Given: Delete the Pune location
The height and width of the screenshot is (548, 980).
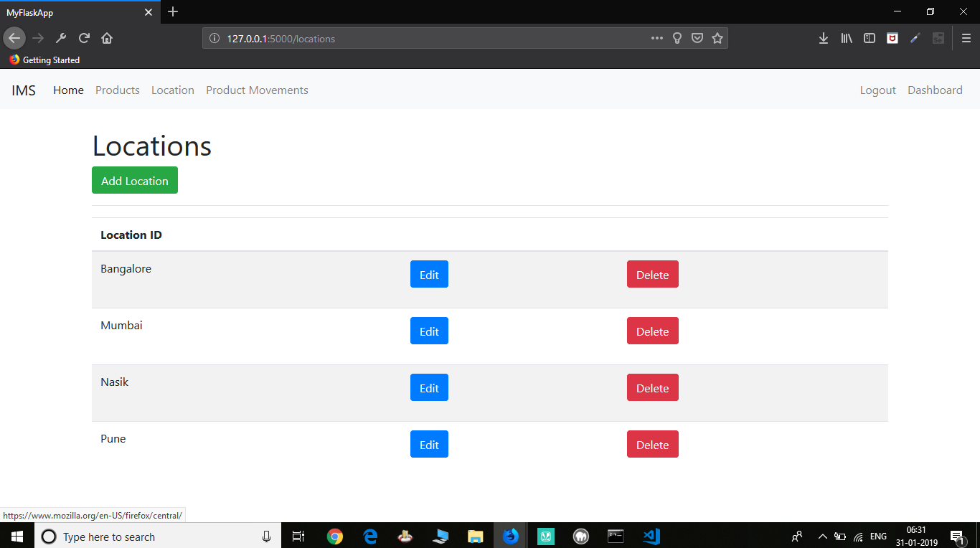Looking at the screenshot, I should coord(652,444).
